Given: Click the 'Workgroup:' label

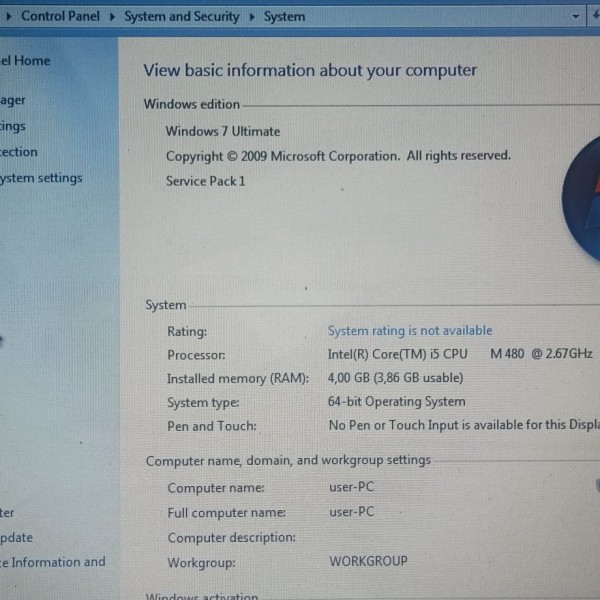Looking at the screenshot, I should [202, 563].
